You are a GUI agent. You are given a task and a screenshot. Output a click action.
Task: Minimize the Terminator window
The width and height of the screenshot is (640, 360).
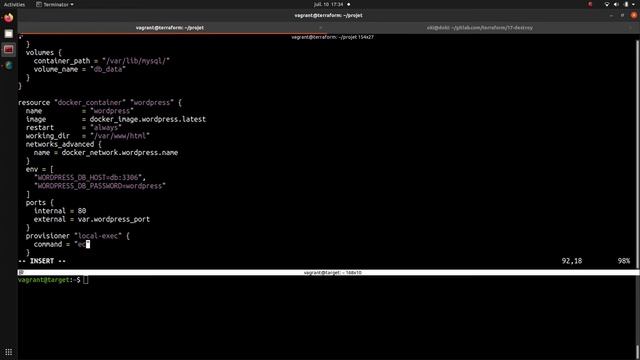coord(611,16)
